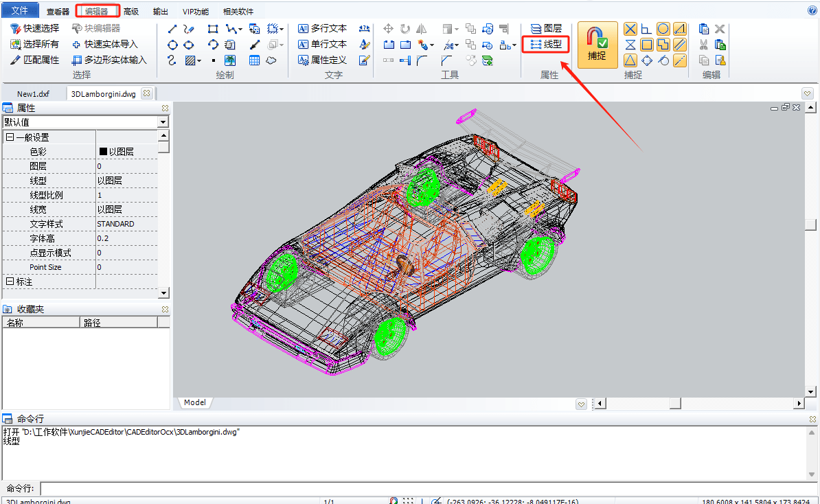Click the 线型 linetype button
820x504 pixels.
coord(546,45)
